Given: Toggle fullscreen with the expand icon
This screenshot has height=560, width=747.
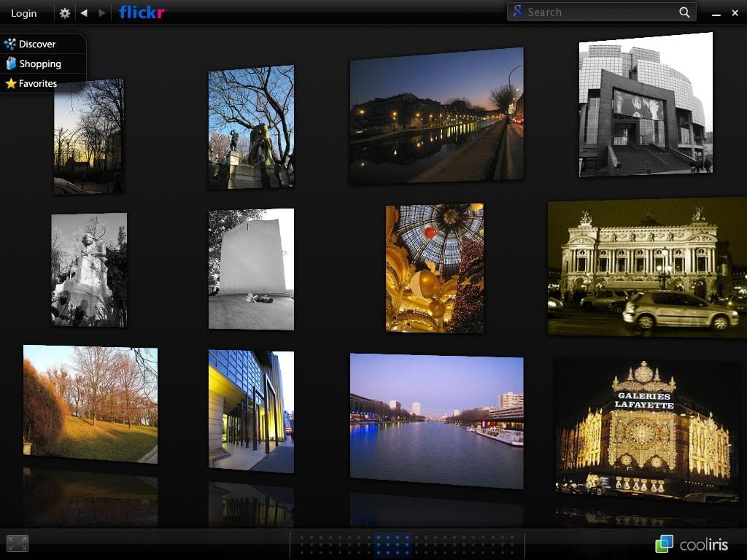Looking at the screenshot, I should [18, 543].
